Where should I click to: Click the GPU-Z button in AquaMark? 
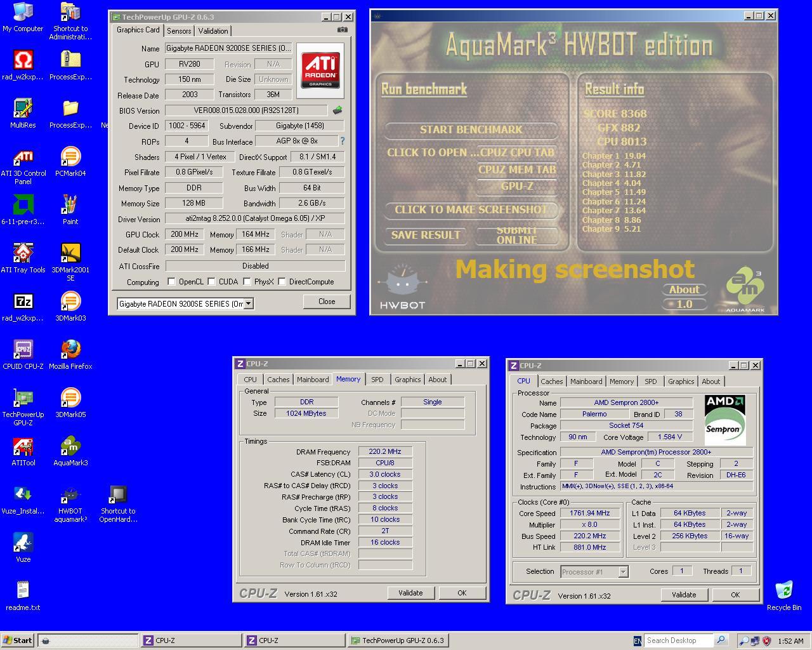click(x=517, y=186)
